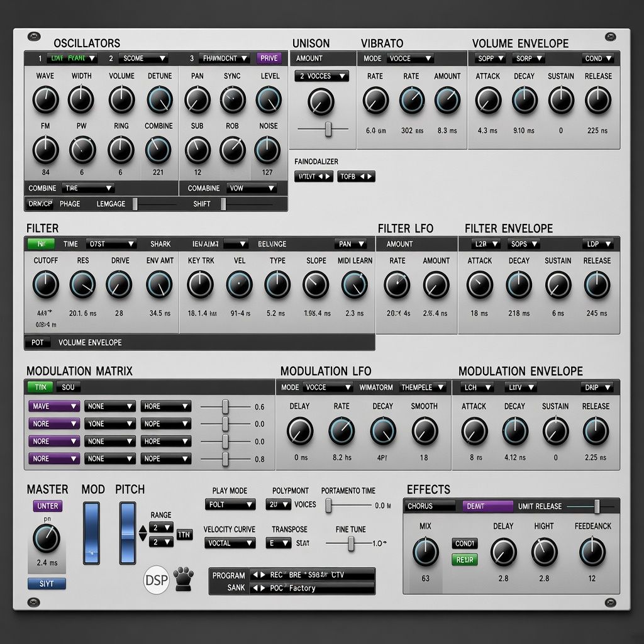This screenshot has width=644, height=644.
Task: Click the PHAGE oscillator button
Action: coord(70,204)
